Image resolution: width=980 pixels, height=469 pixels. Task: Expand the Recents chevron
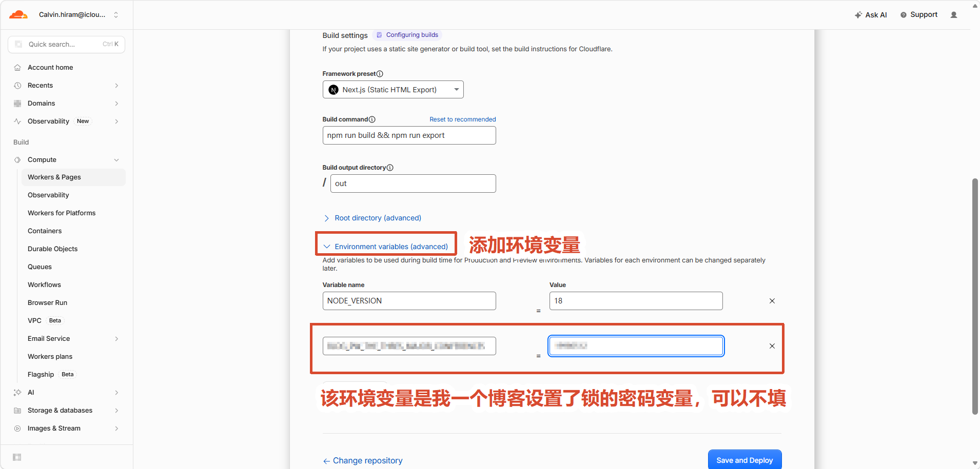point(116,86)
